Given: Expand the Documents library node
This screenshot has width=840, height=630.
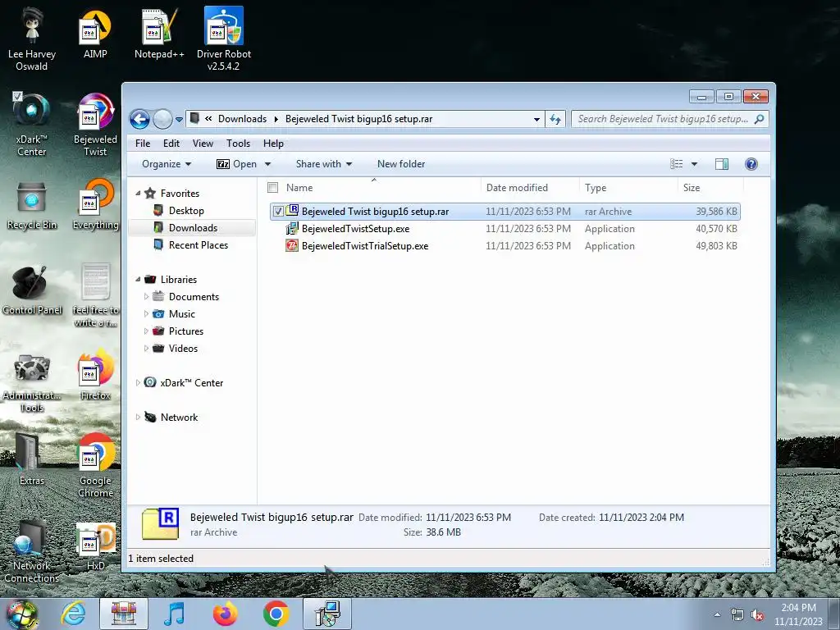Looking at the screenshot, I should (x=146, y=297).
